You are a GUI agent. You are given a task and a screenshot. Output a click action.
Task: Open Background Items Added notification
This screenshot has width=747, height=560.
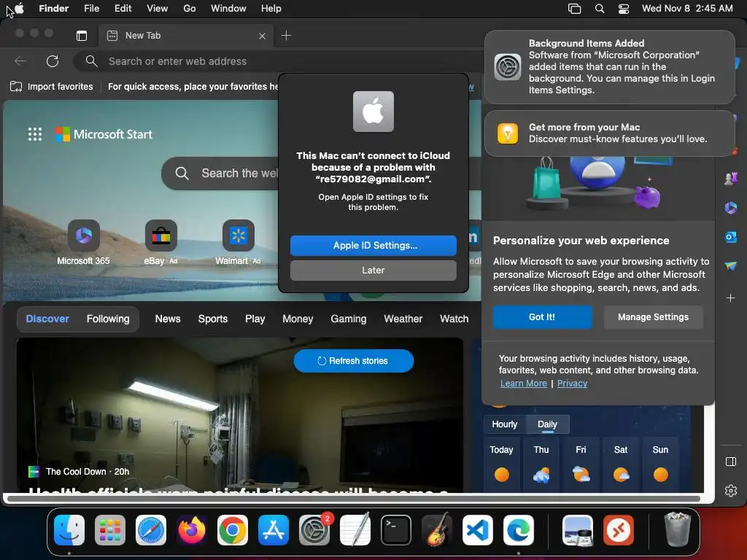click(x=610, y=67)
